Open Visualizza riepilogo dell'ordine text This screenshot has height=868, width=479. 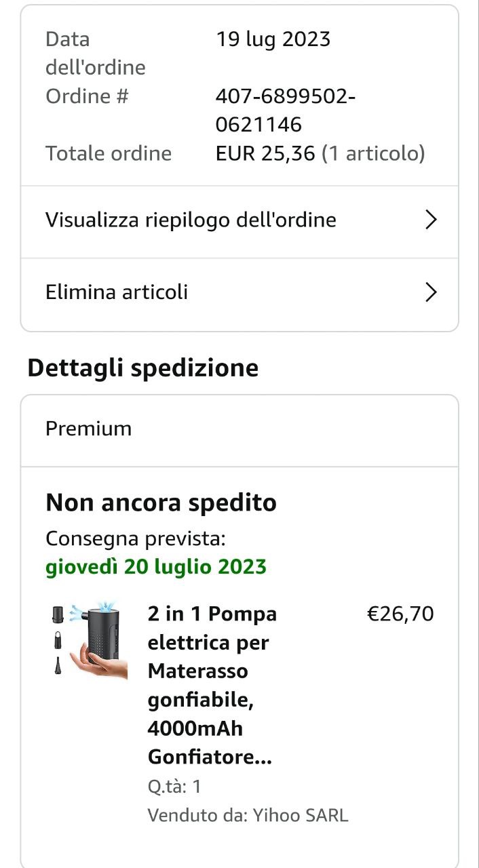point(191,220)
